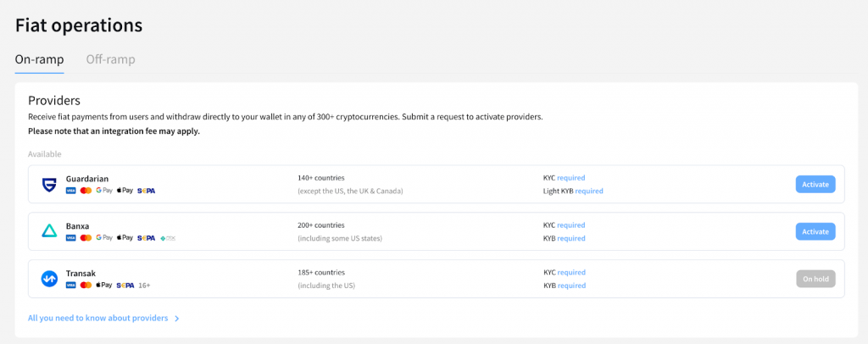Activate the Guardarian provider
Screen dimensions: 868x344
coord(815,184)
